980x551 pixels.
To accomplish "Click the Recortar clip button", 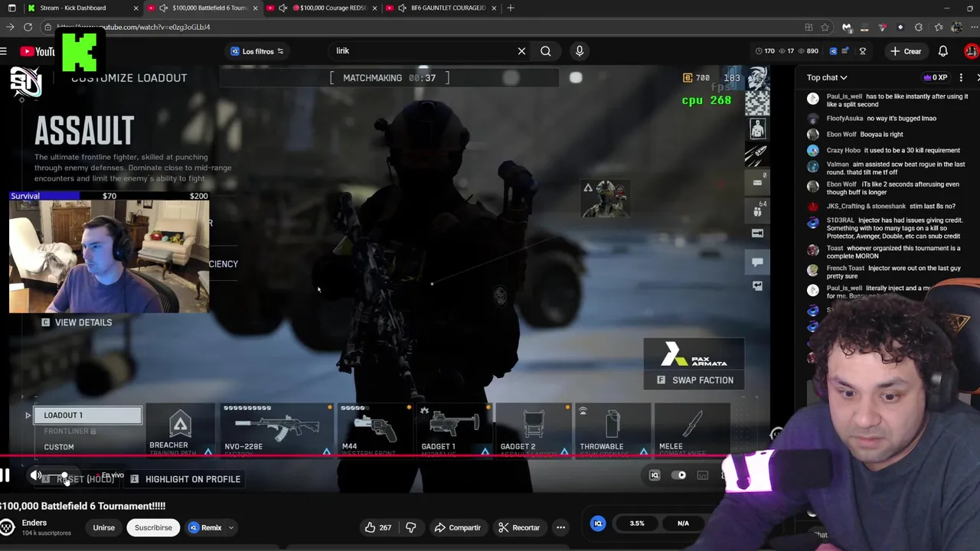I will pos(518,527).
